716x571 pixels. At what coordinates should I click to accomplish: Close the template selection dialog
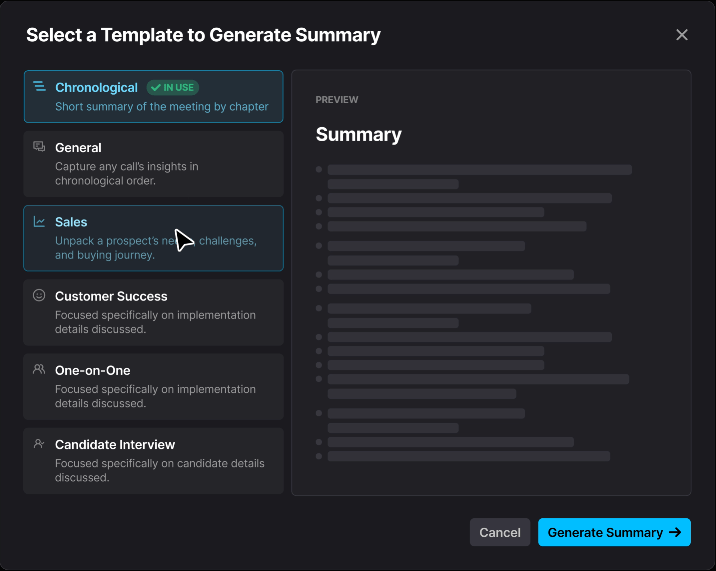(x=682, y=35)
